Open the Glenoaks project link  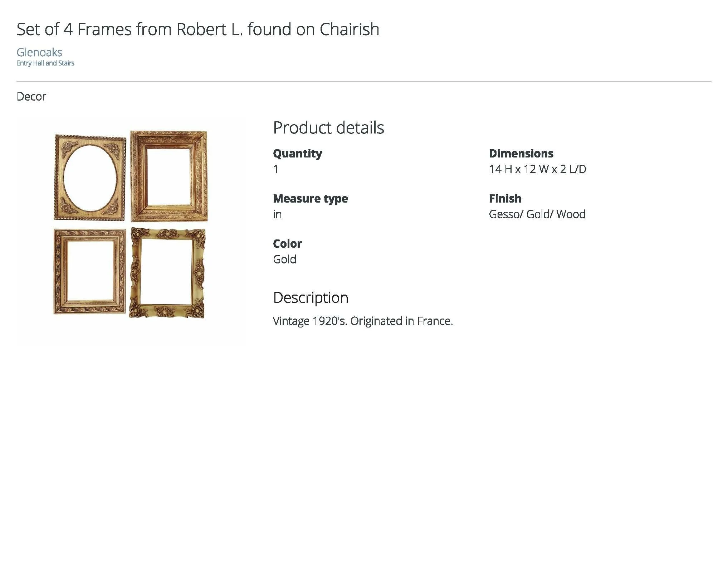(x=39, y=52)
